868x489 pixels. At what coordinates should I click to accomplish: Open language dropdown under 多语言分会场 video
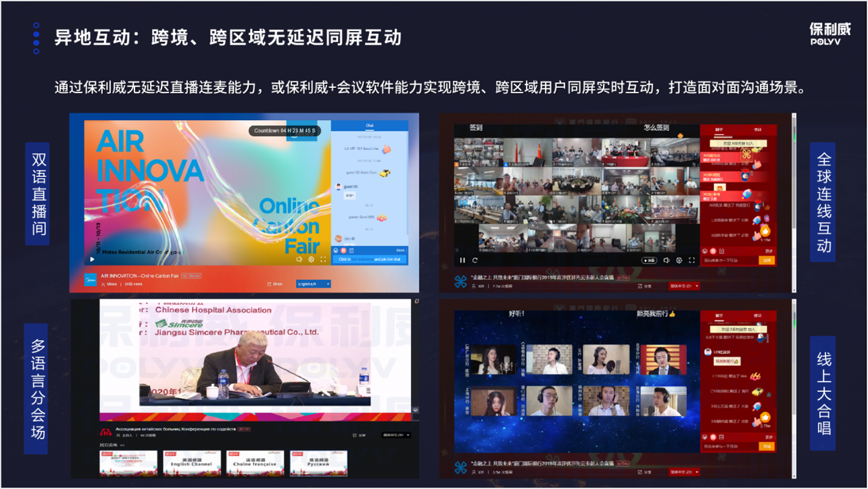(x=396, y=435)
